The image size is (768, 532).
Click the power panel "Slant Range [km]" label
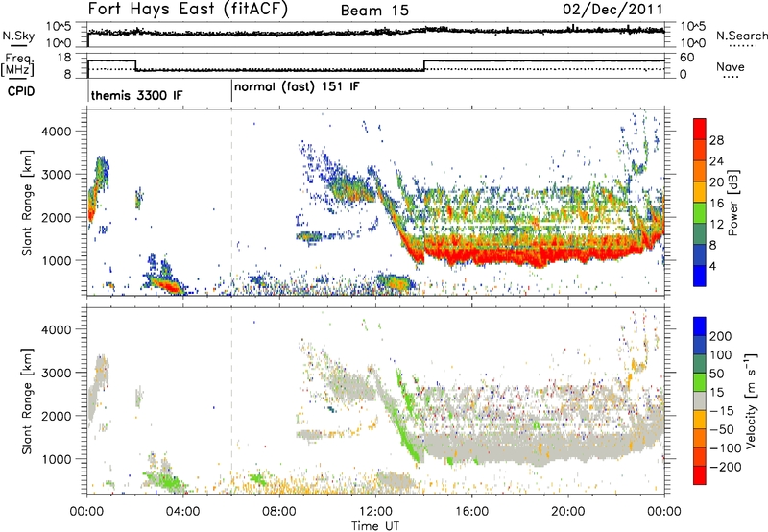pyautogui.click(x=27, y=203)
